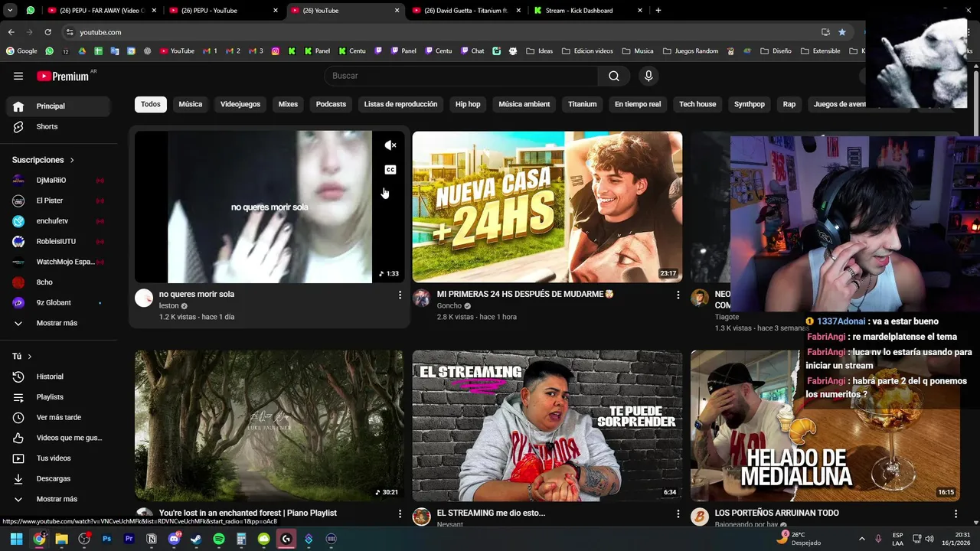This screenshot has height=551, width=980.
Task: Click the leston channel avatar
Action: click(x=144, y=298)
